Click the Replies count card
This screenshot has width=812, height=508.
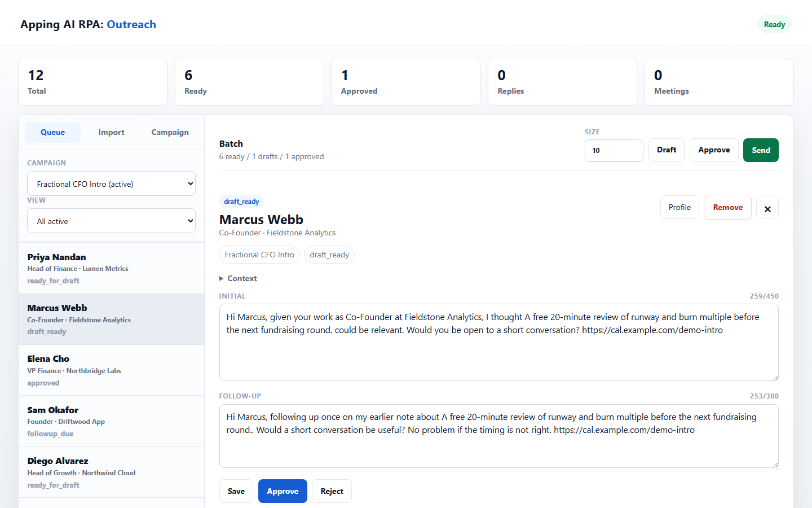coord(562,82)
